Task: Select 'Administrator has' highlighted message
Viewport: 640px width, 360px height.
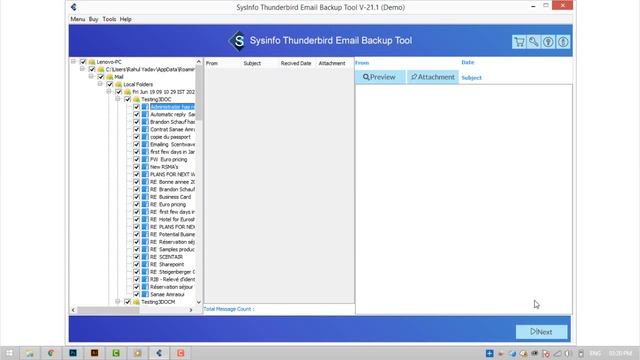Action: point(172,107)
